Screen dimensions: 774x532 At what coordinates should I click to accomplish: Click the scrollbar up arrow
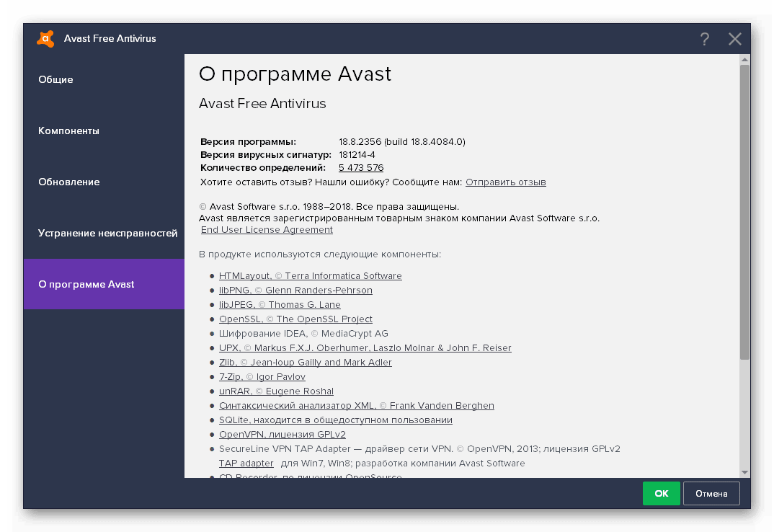(744, 59)
